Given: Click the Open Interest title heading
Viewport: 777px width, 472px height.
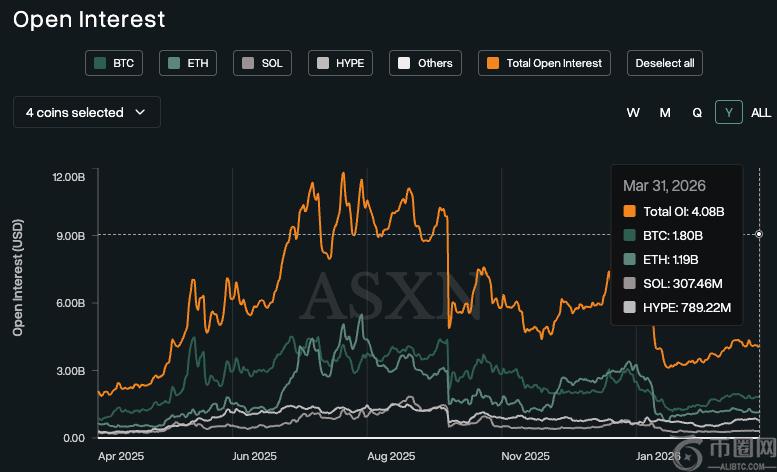Looking at the screenshot, I should tap(90, 19).
